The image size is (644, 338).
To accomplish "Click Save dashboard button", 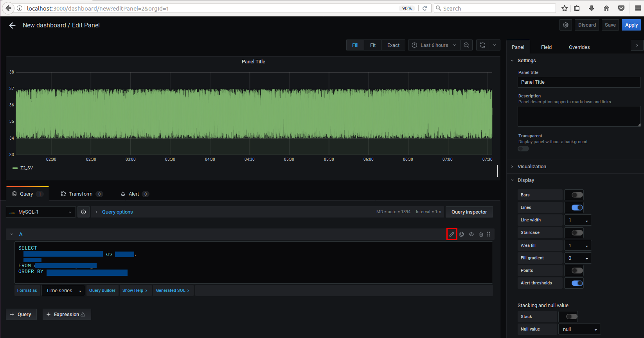I will click(610, 25).
